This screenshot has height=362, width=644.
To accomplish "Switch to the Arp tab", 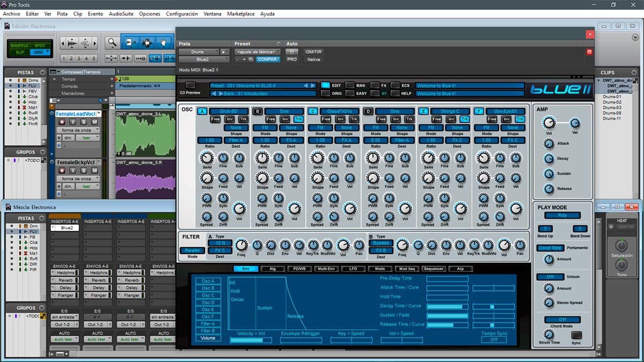I will [x=460, y=269].
